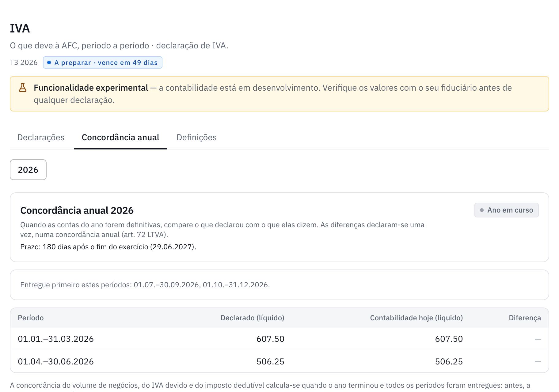This screenshot has height=392, width=559.
Task: Click the 2026 year button
Action: [28, 170]
